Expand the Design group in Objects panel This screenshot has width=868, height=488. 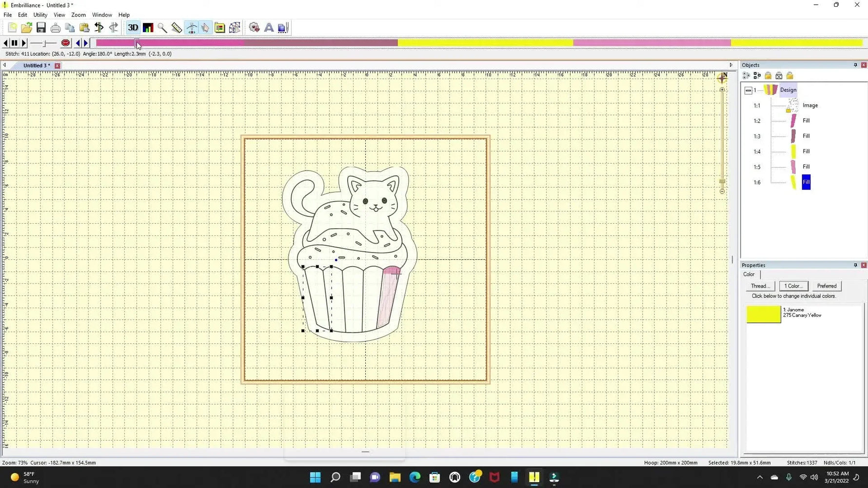click(x=748, y=90)
